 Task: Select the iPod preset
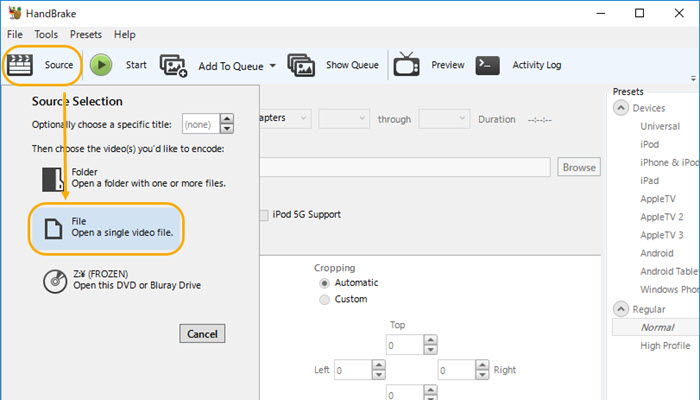click(x=650, y=144)
